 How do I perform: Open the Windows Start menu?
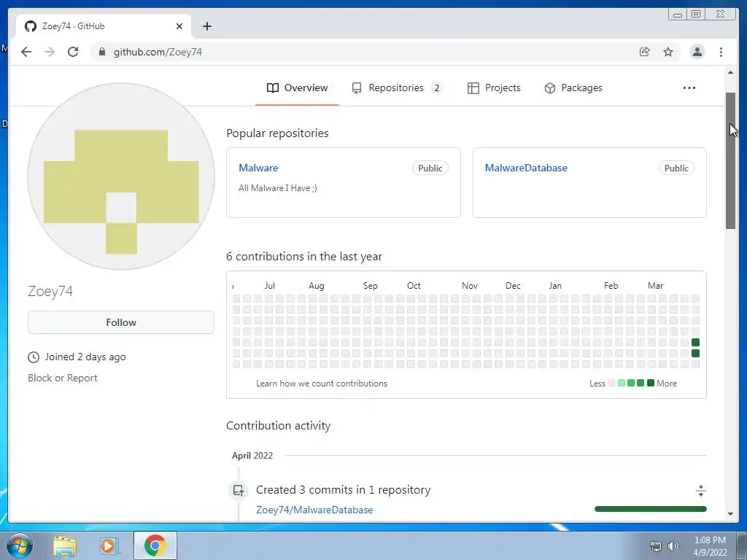(x=20, y=545)
